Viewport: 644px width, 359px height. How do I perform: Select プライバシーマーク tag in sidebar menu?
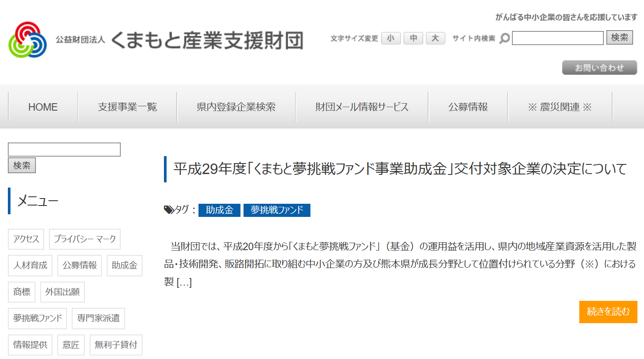(85, 239)
